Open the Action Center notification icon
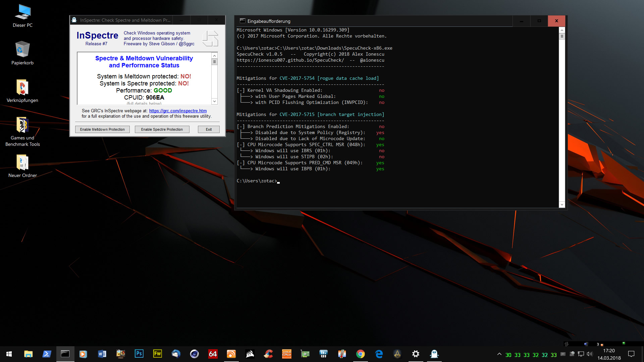The image size is (644, 362). click(631, 354)
